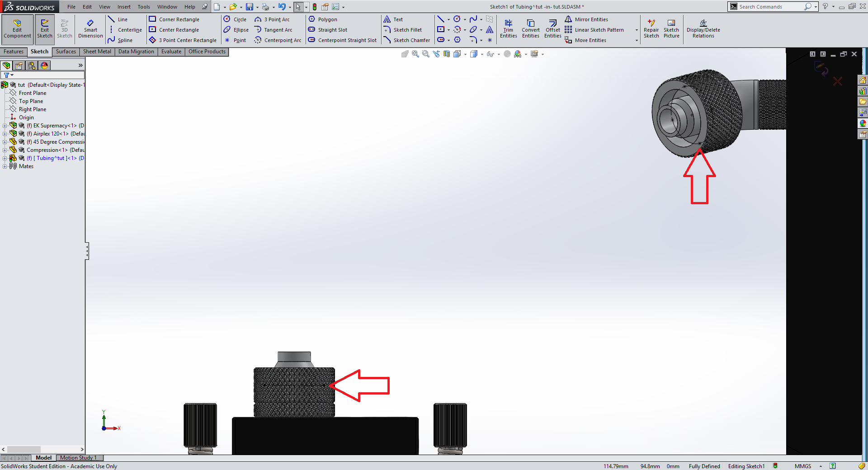
Task: Expand Compression<1> component node
Action: coord(5,150)
